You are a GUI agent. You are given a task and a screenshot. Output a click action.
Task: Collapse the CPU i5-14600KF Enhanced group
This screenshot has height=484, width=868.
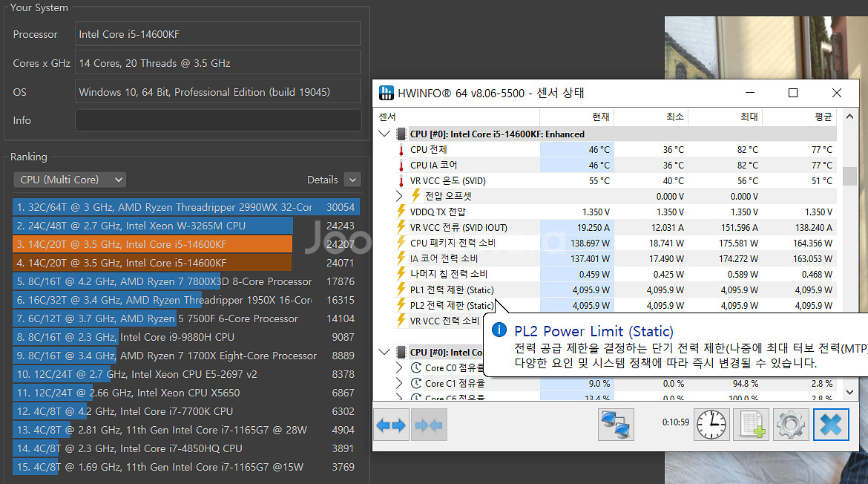tap(384, 134)
